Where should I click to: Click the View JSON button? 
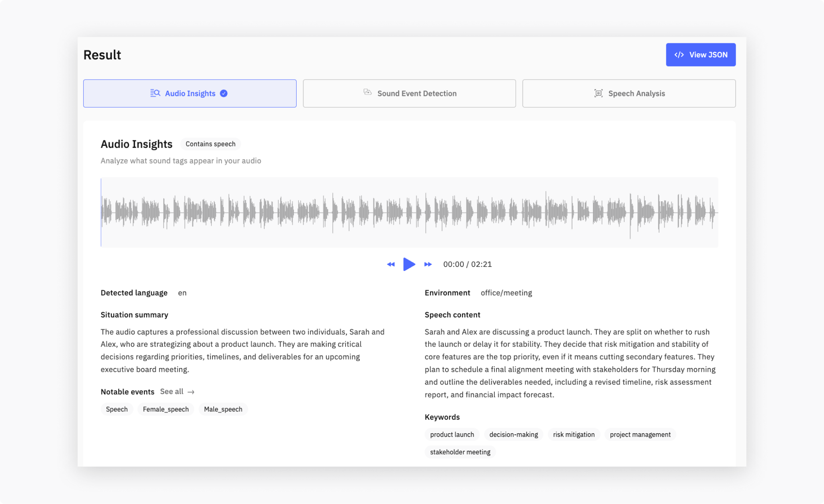(x=701, y=55)
